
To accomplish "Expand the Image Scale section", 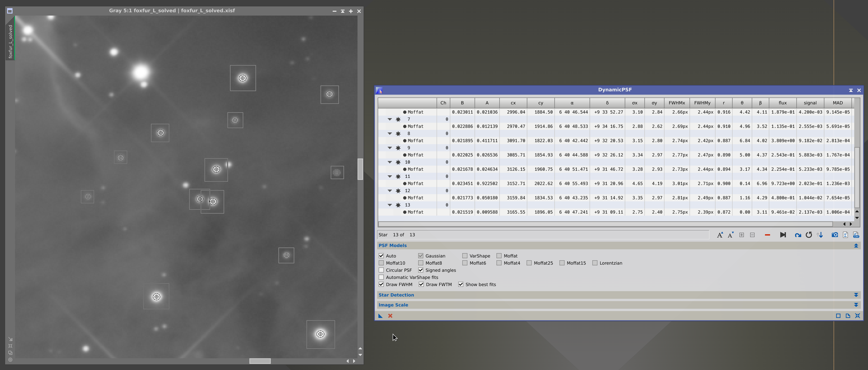I will (x=856, y=305).
